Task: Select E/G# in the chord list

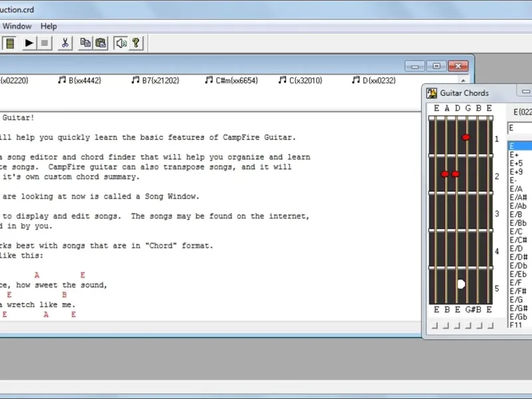Action: click(520, 309)
